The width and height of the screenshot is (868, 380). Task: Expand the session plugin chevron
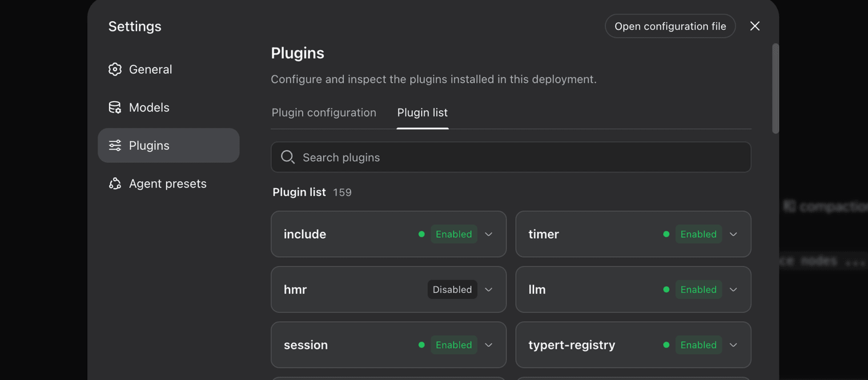489,345
